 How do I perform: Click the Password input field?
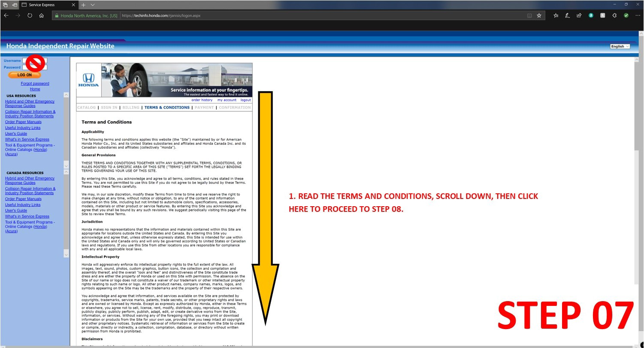(x=35, y=67)
